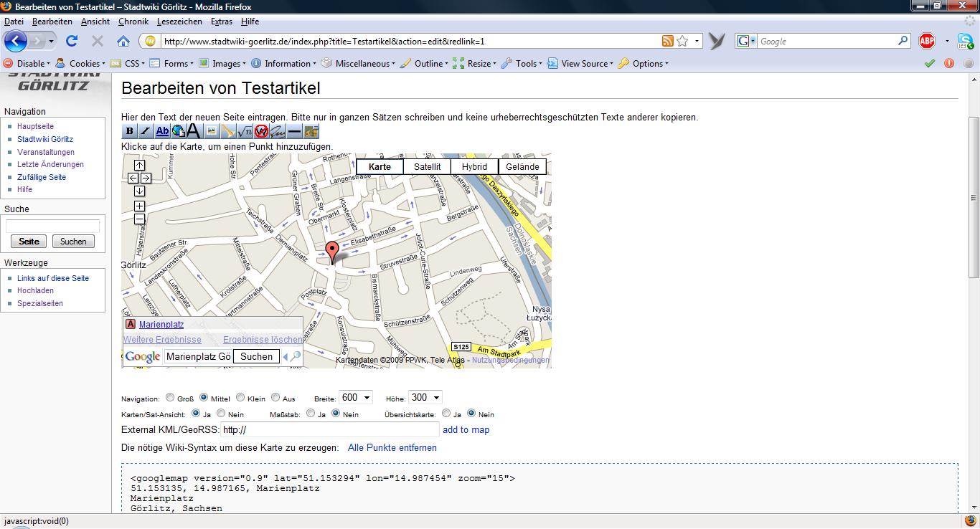Click the RSS feed icon in the address bar
This screenshot has height=529, width=980.
668,42
